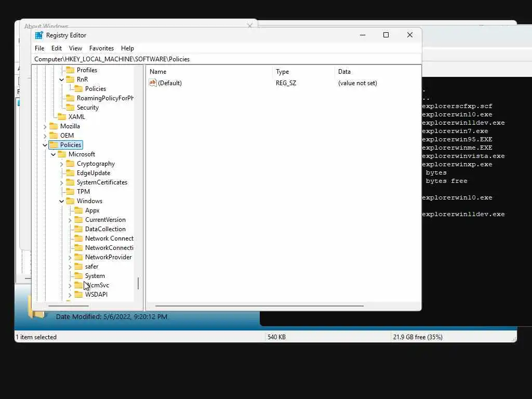The width and height of the screenshot is (532, 399).
Task: Maximize the Registry Editor window
Action: [x=386, y=35]
